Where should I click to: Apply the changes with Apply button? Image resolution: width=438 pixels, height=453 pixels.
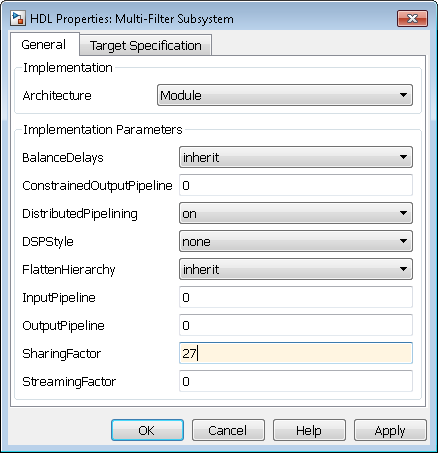[390, 430]
